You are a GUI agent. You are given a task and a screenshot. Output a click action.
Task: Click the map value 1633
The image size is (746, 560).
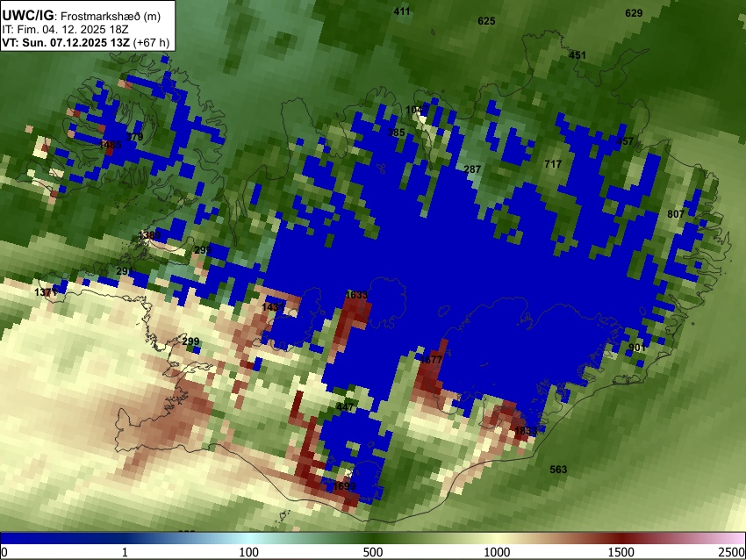(x=356, y=295)
